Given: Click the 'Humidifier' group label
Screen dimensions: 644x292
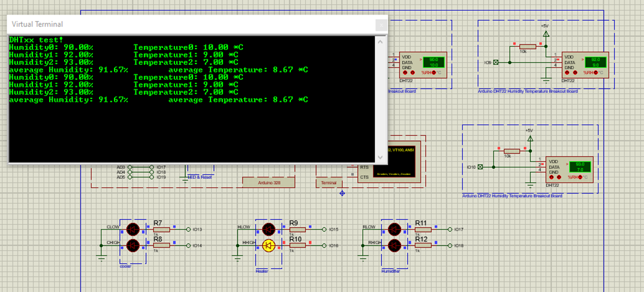Looking at the screenshot, I should 390,270.
